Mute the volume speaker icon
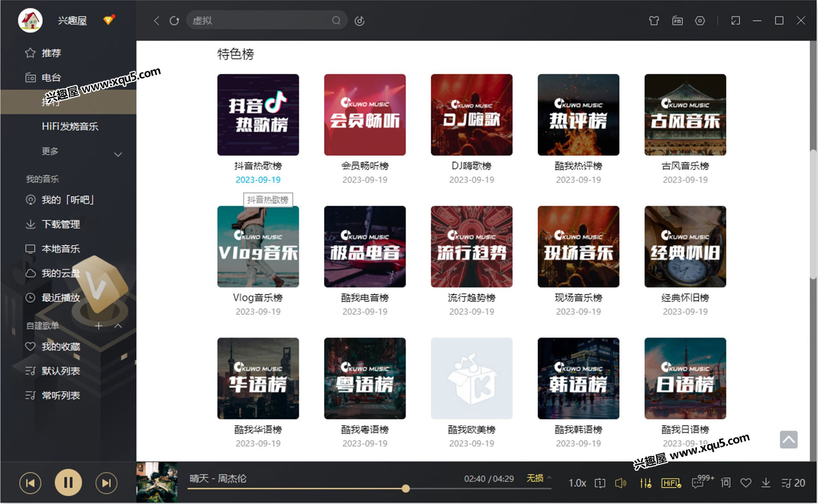 pos(621,483)
